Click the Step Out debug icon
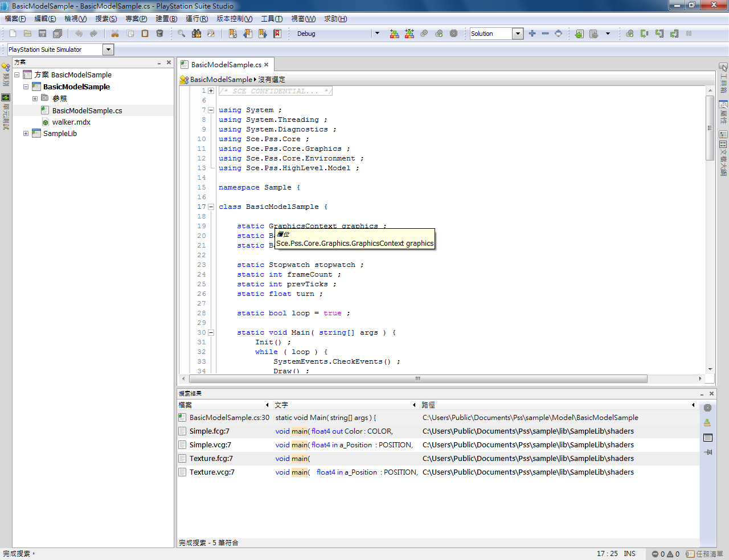729x560 pixels. 674,34
